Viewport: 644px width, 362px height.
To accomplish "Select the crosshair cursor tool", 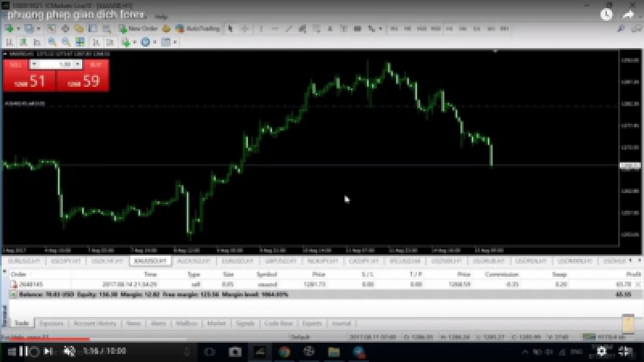I will [x=245, y=29].
